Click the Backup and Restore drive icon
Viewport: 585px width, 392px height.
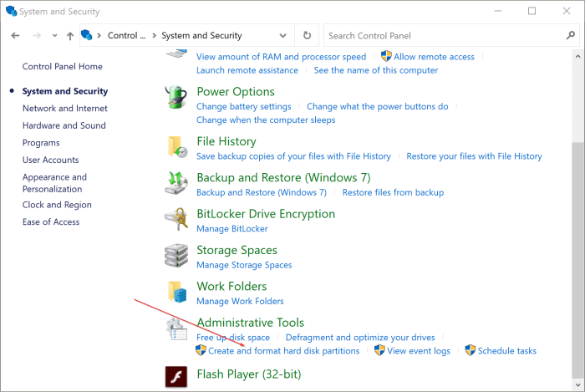pos(176,183)
